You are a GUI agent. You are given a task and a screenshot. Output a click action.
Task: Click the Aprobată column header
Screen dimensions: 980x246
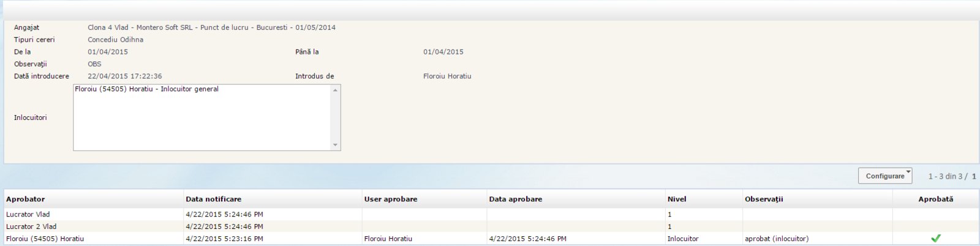pos(935,199)
